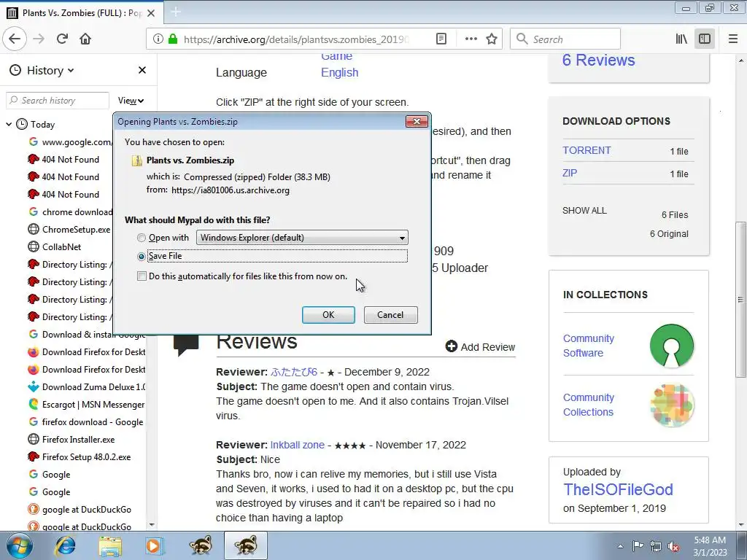This screenshot has width=747, height=560.
Task: Click SHOW ALL download files
Action: coord(584,211)
